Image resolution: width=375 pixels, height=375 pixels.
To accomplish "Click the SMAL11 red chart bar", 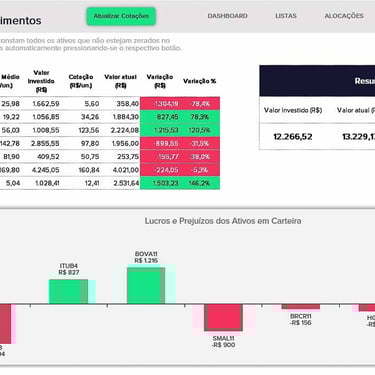I will click(x=223, y=318).
